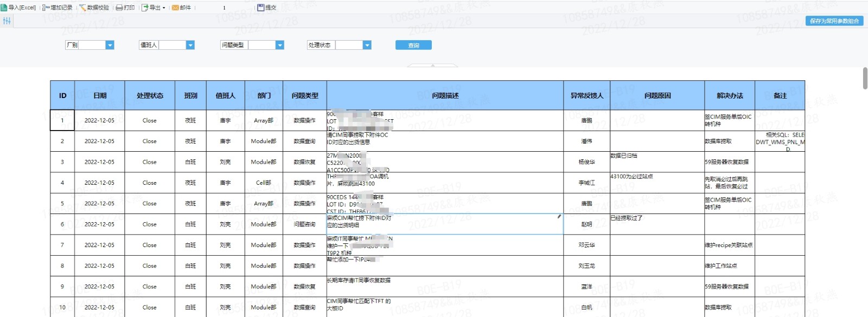Image resolution: width=868 pixels, height=317 pixels.
Task: Expand the 值班人 dropdown
Action: (190, 45)
